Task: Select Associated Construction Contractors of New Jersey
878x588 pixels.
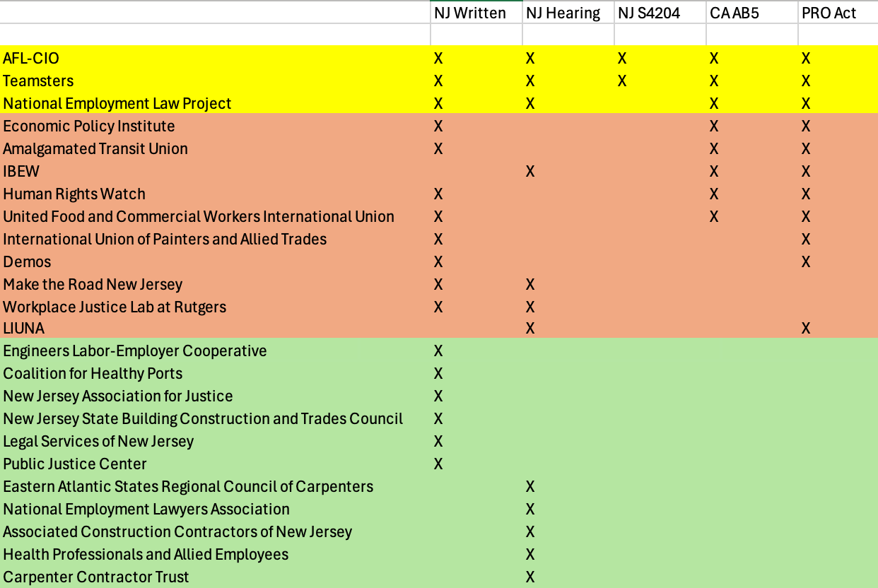Action: [215, 531]
